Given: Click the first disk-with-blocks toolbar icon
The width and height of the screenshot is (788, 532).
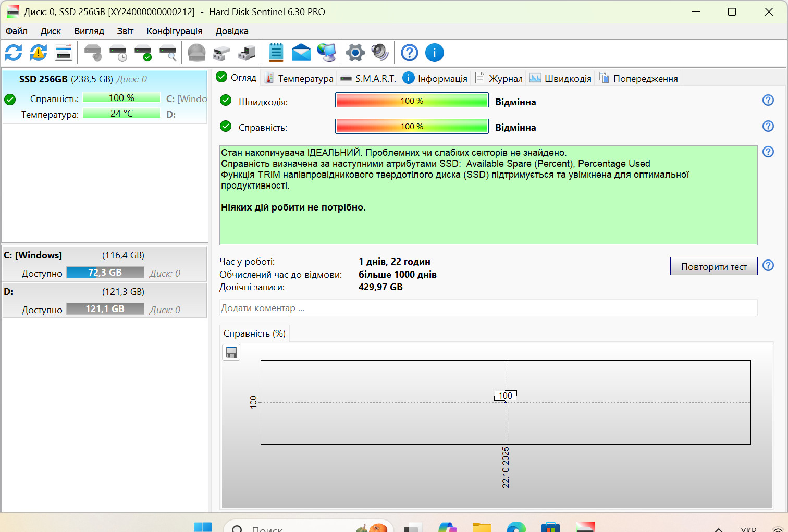Looking at the screenshot, I should point(222,53).
